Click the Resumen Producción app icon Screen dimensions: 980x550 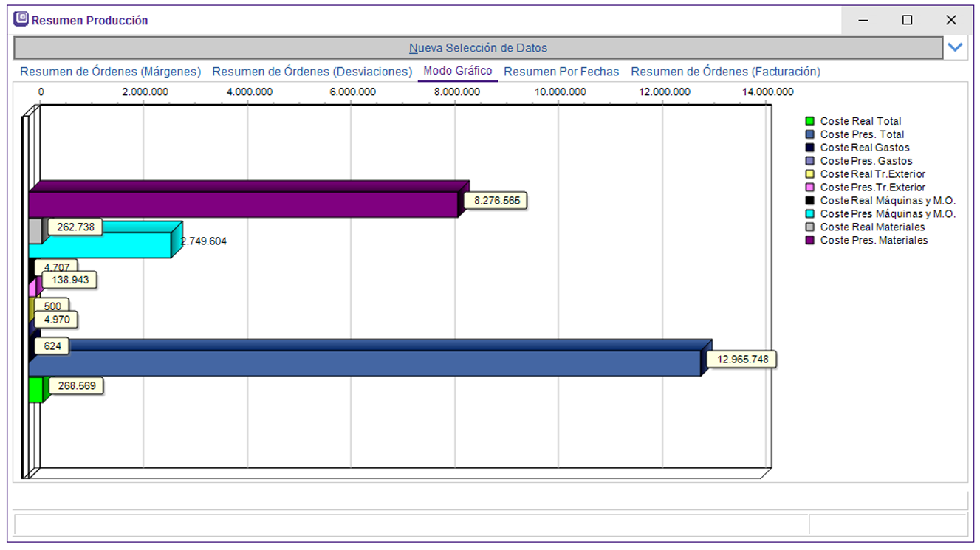(22, 20)
